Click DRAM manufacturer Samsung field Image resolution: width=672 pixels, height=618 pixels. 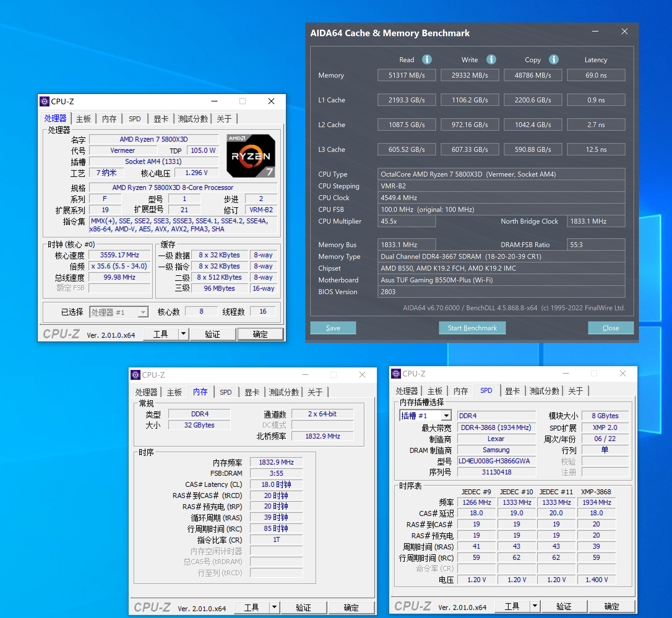(x=496, y=450)
